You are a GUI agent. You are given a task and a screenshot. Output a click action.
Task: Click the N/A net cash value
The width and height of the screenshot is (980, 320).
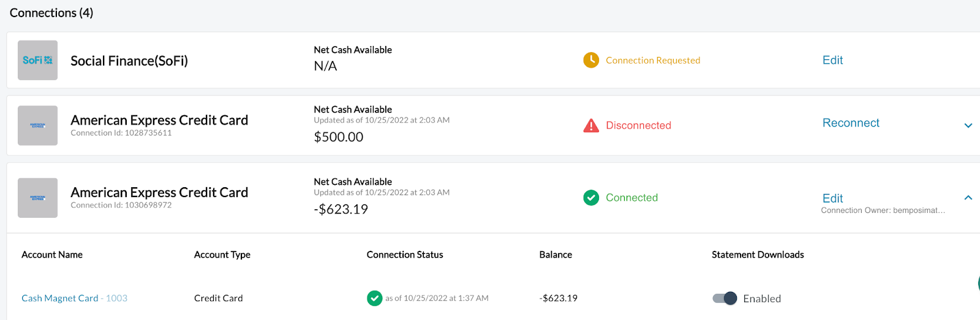325,66
